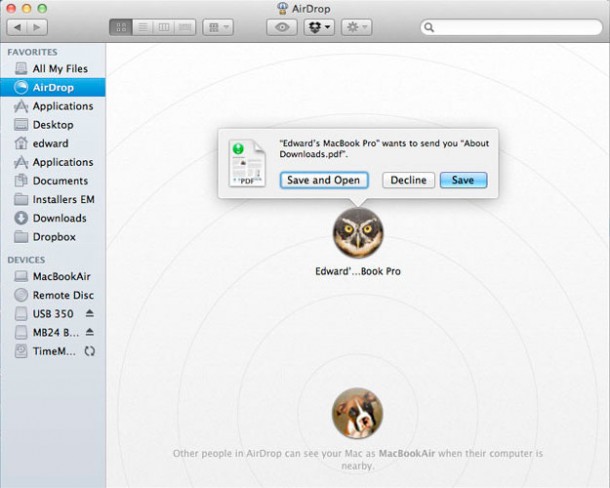Click the TimeM... sync arrows icon
Screen dimensions: 610x488
[89, 351]
